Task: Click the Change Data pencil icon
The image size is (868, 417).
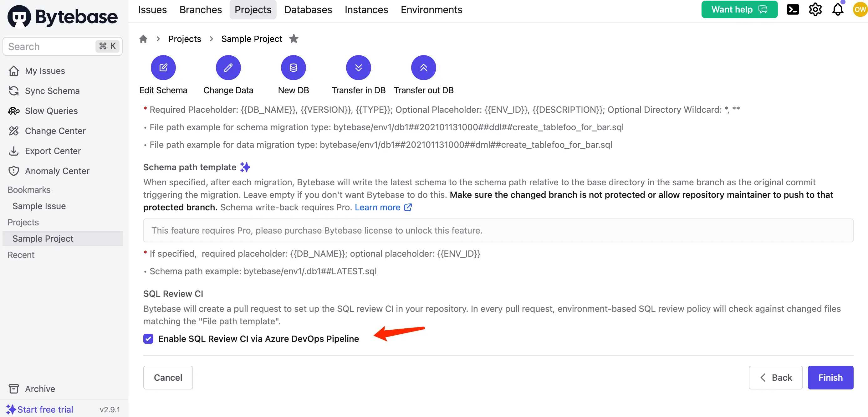Action: 228,67
